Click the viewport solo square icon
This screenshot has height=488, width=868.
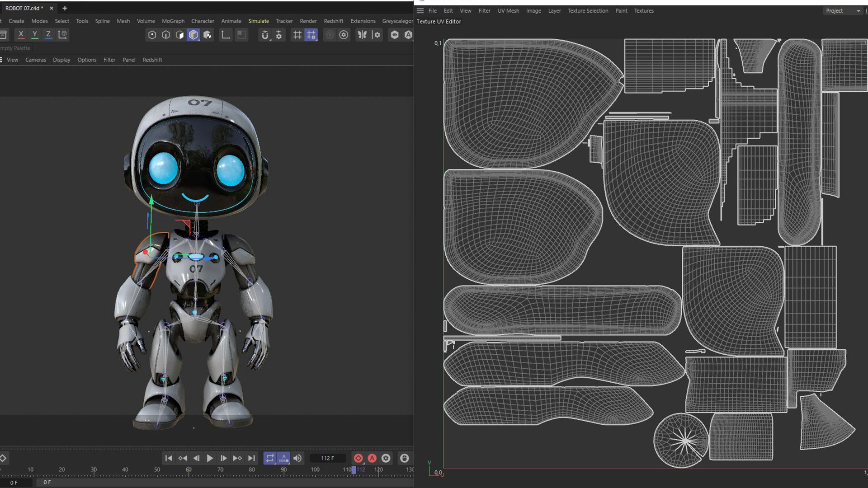coord(241,35)
